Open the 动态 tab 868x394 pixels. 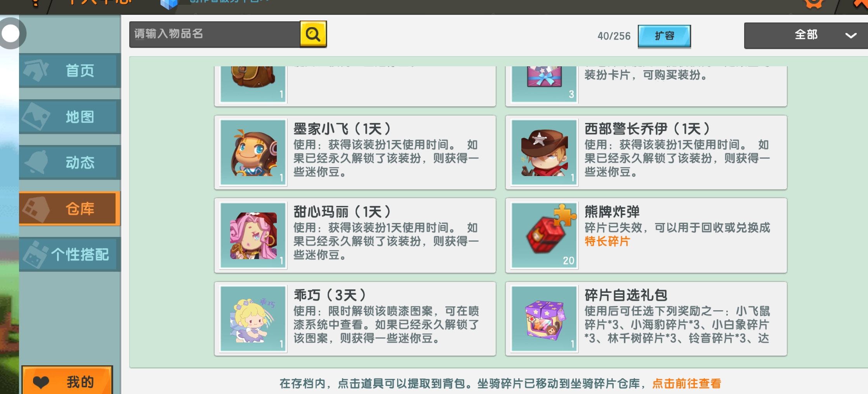coord(69,162)
